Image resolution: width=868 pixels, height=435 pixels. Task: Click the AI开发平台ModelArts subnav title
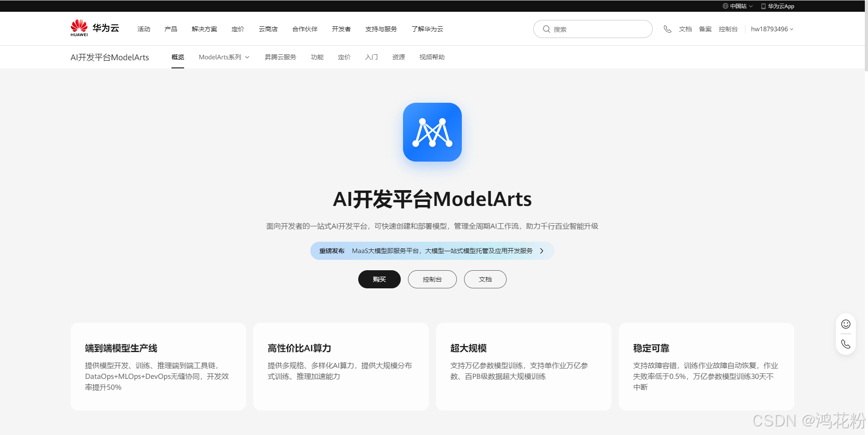(x=110, y=57)
